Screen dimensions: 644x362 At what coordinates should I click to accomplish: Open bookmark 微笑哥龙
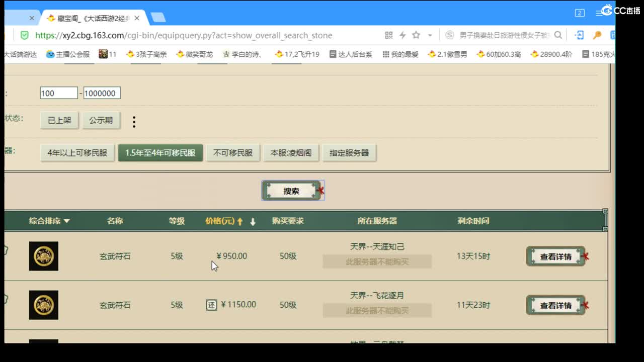(x=194, y=54)
